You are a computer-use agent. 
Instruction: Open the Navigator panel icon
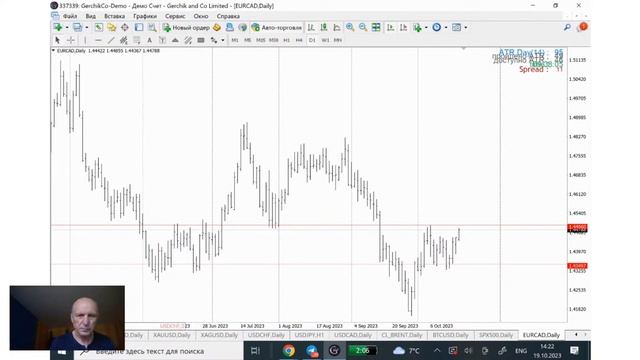coord(124,27)
